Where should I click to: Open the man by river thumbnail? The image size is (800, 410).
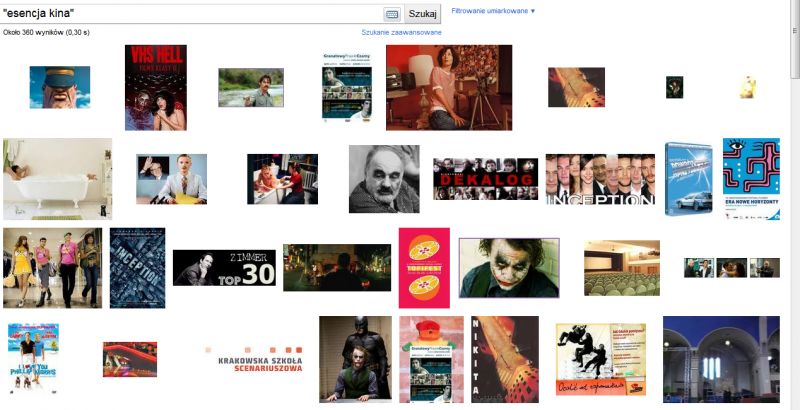click(251, 88)
